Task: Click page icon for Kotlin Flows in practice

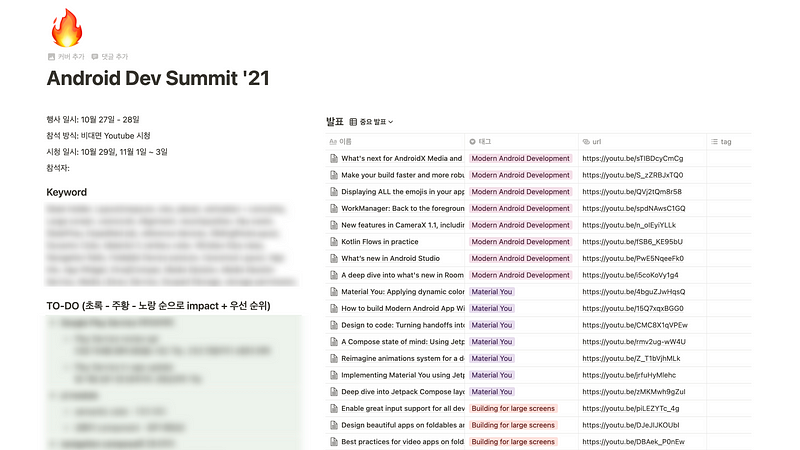Action: point(334,242)
